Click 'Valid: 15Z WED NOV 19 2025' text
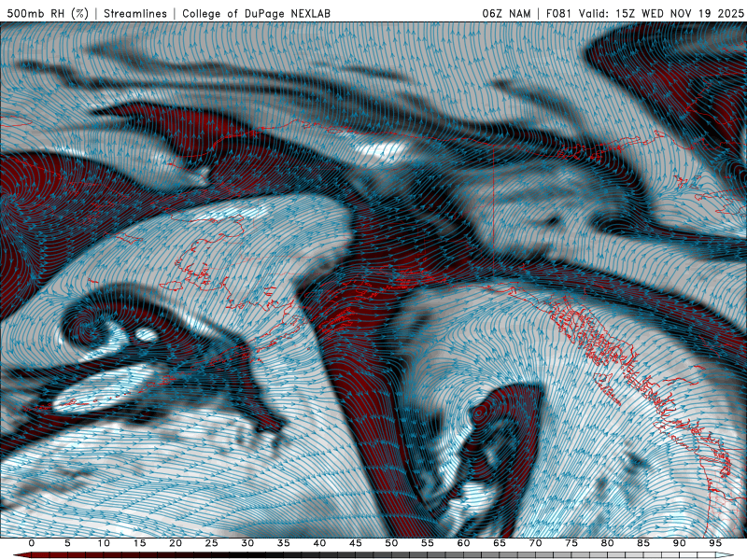The image size is (747, 560). coord(661,13)
